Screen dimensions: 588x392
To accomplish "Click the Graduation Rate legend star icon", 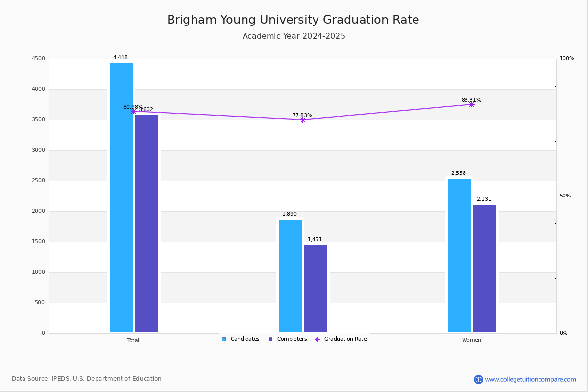I will tap(317, 339).
